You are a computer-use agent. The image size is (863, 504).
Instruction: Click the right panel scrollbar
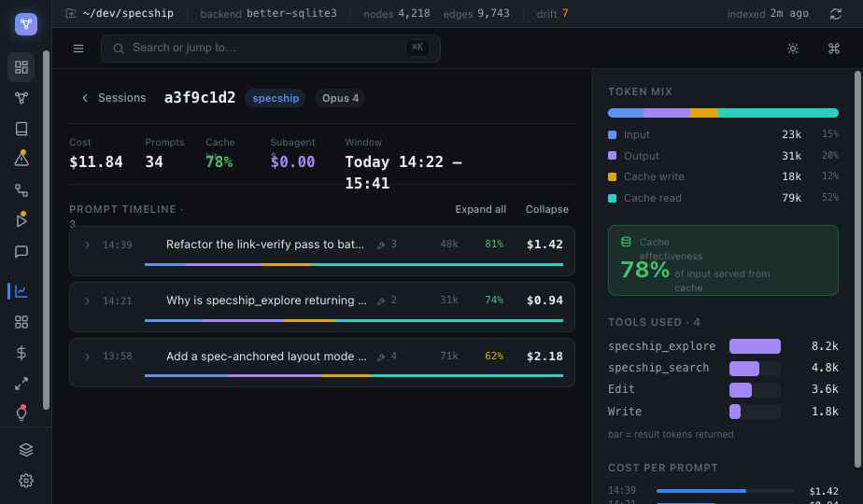coord(857,270)
